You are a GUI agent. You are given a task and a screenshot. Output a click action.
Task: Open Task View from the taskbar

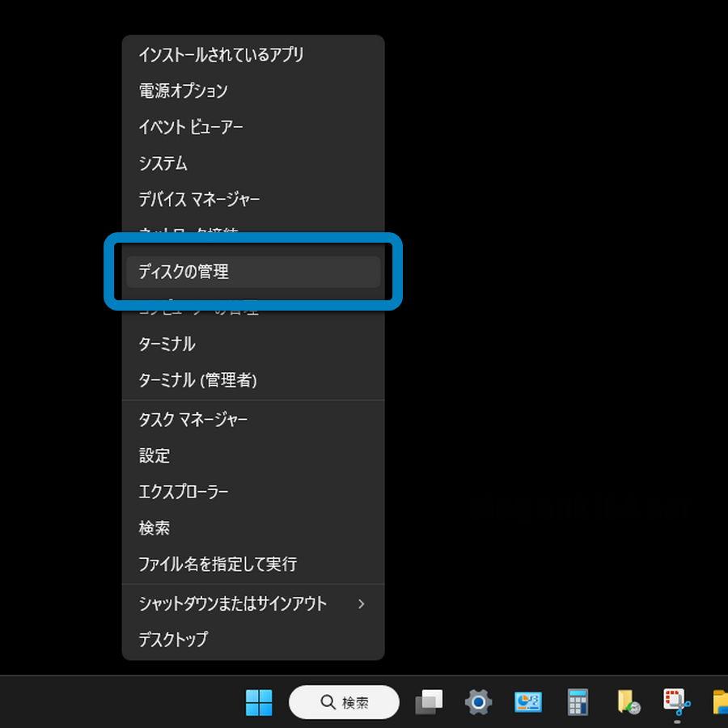point(429,702)
